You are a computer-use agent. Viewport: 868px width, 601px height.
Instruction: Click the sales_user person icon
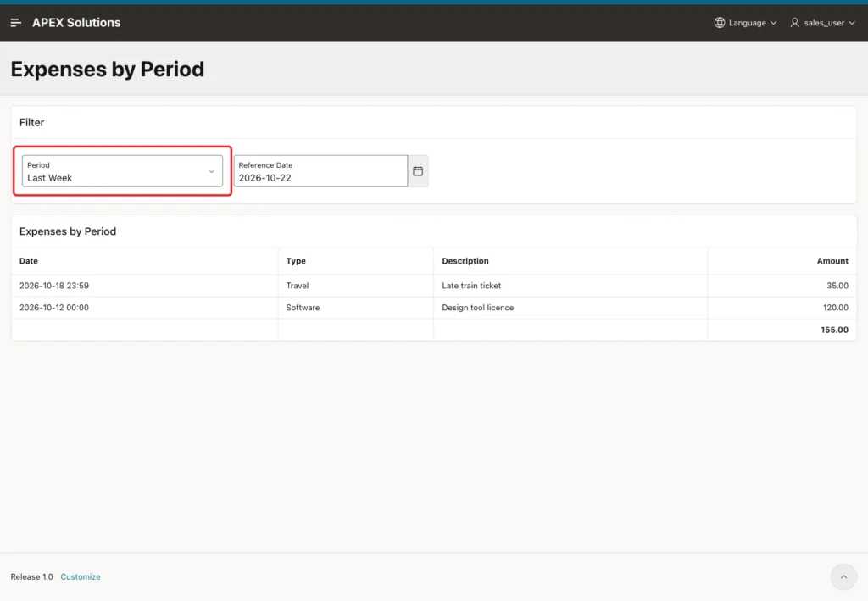click(x=794, y=23)
